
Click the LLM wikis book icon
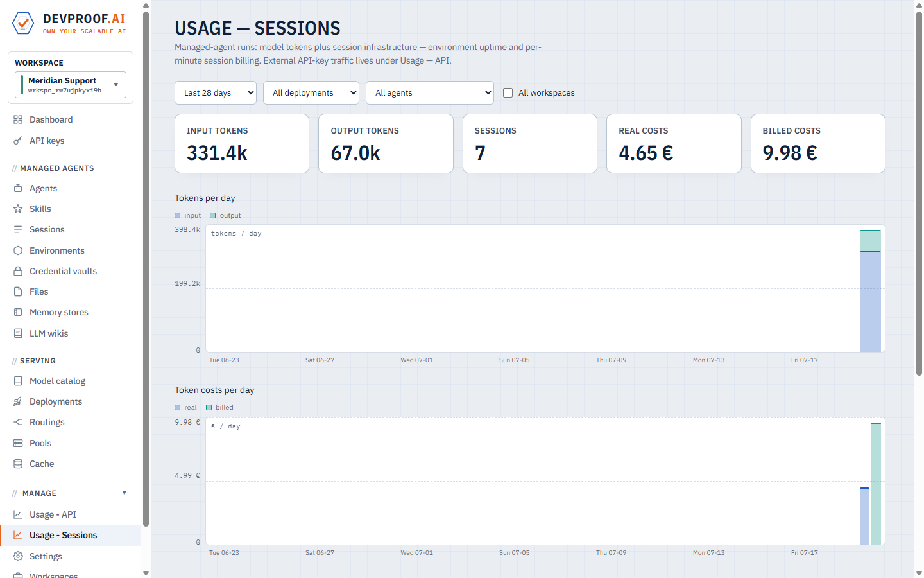click(x=18, y=333)
